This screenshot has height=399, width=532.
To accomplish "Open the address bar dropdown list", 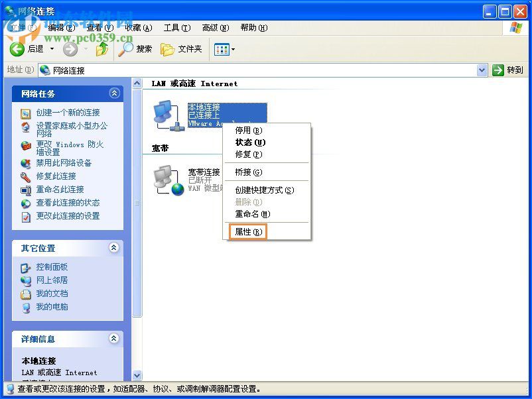I will tap(482, 70).
